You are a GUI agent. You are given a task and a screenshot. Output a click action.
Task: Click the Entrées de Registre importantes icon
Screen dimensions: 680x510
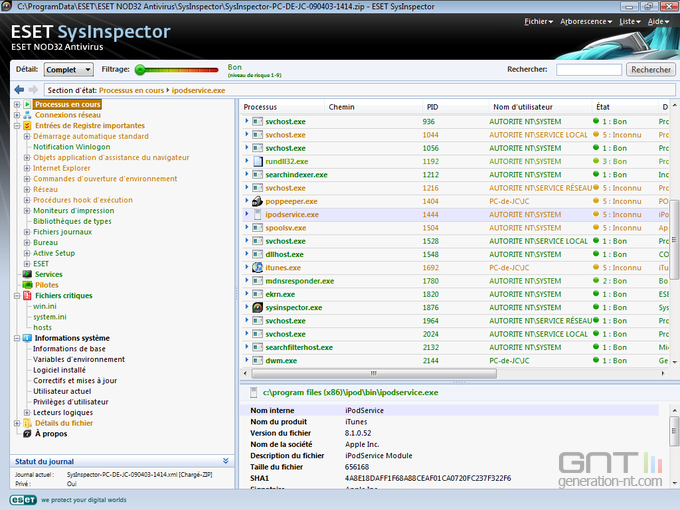(x=27, y=126)
